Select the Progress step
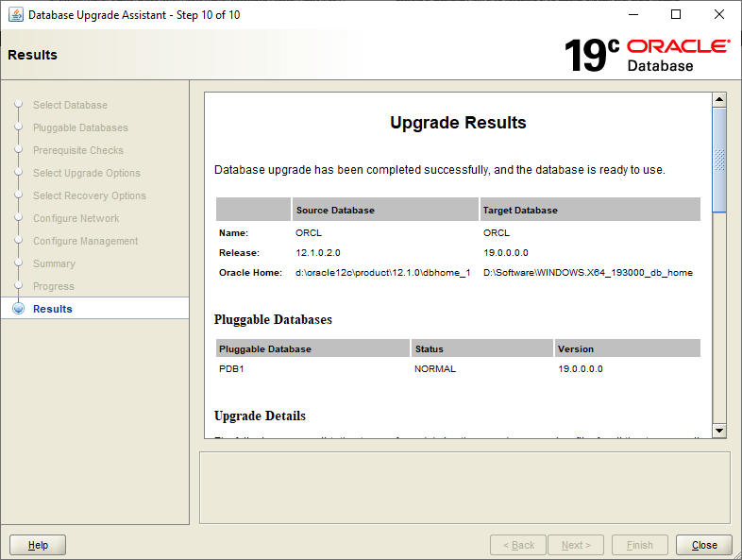 point(54,286)
